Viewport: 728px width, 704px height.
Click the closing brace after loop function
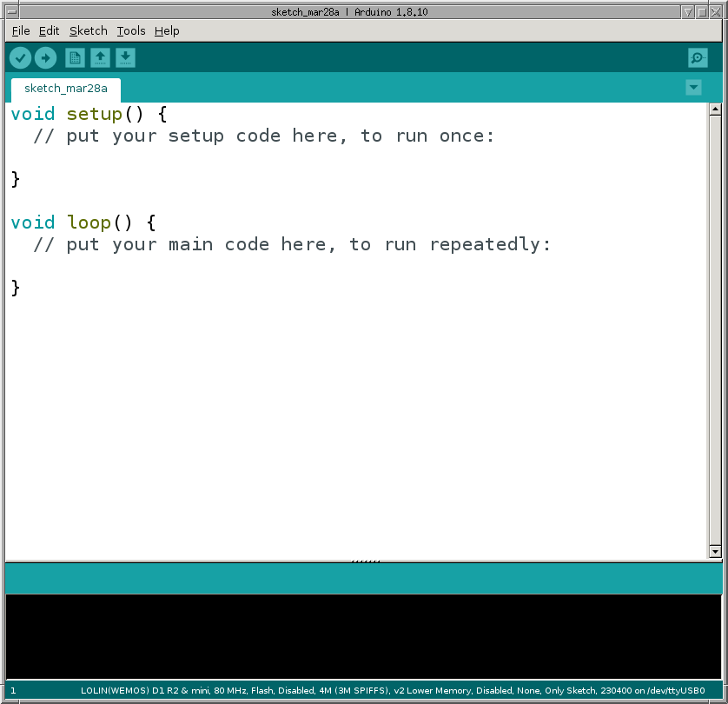coord(16,288)
